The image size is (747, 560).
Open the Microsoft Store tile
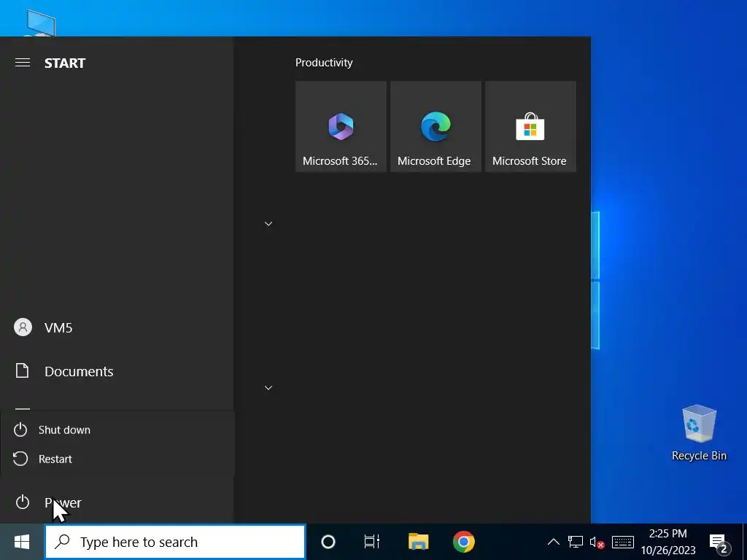pyautogui.click(x=530, y=126)
